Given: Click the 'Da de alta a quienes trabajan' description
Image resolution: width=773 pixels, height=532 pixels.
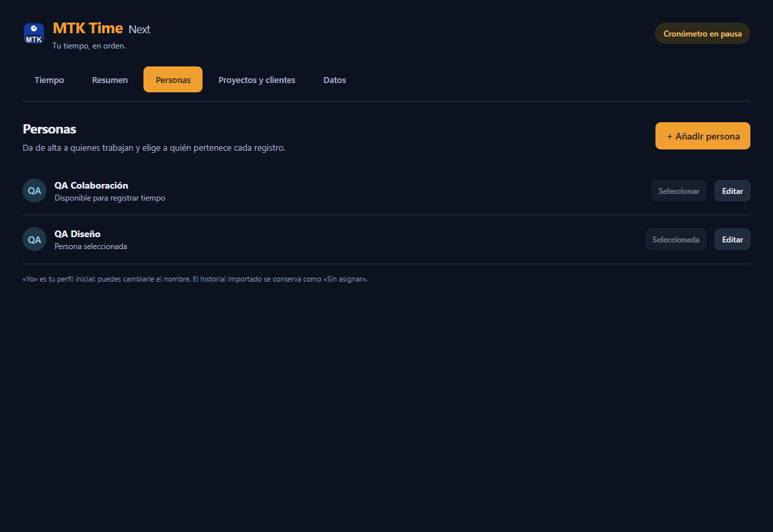Looking at the screenshot, I should click(154, 148).
